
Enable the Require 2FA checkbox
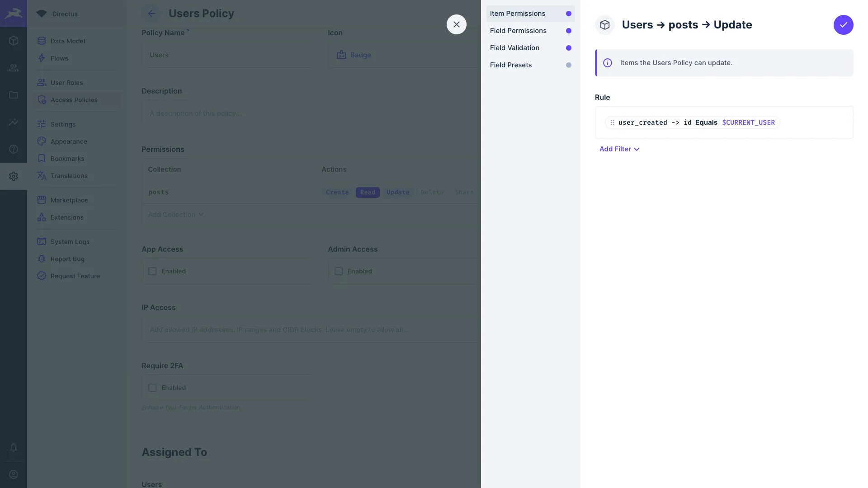[152, 387]
